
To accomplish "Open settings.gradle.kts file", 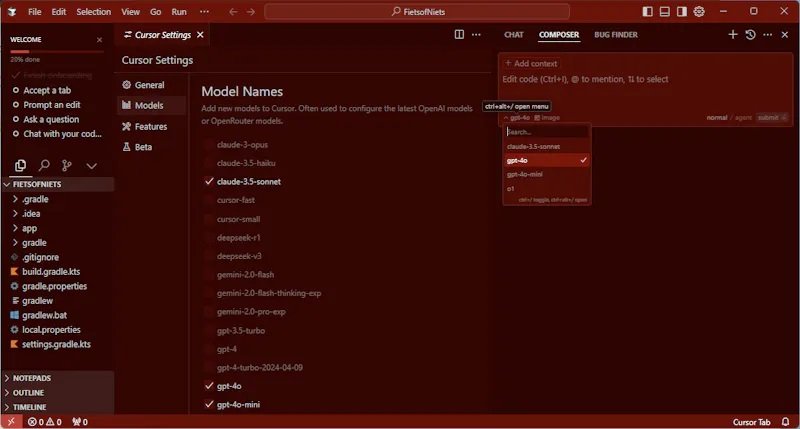I will pyautogui.click(x=58, y=344).
